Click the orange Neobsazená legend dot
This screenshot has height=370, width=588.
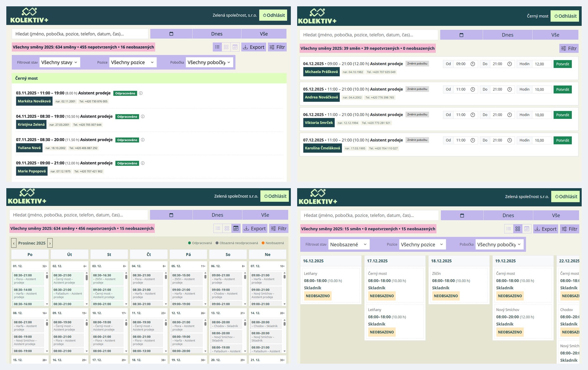tap(263, 243)
